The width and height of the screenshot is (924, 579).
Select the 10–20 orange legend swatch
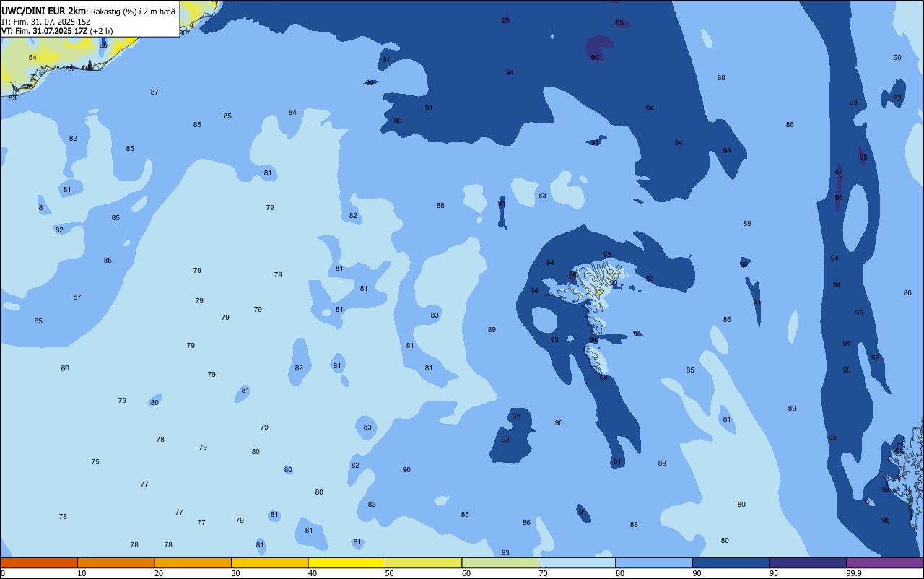click(x=115, y=562)
